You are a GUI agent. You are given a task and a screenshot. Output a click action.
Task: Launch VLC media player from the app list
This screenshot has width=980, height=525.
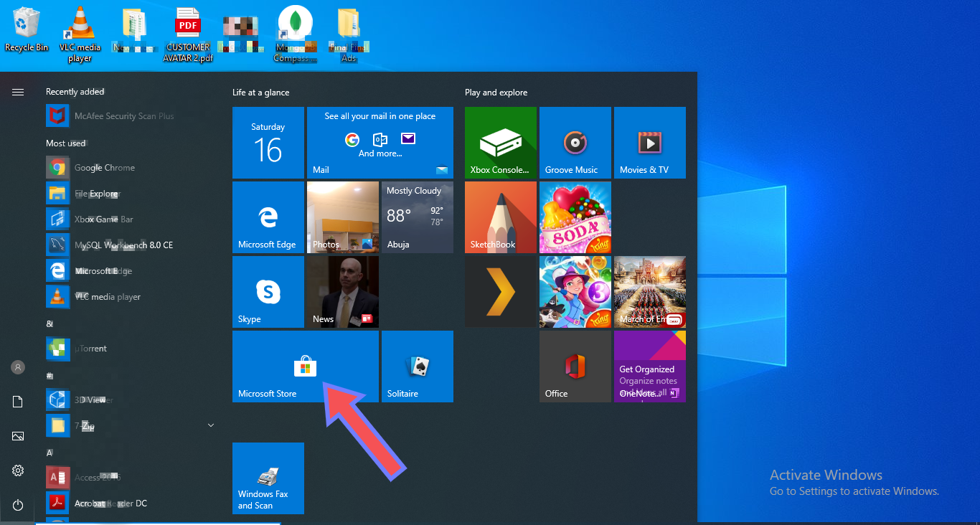click(132, 297)
